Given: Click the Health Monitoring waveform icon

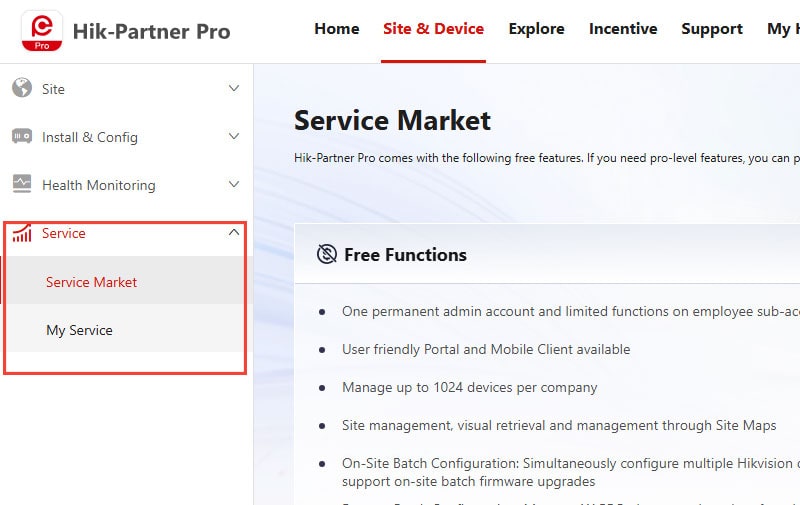Looking at the screenshot, I should click(22, 184).
